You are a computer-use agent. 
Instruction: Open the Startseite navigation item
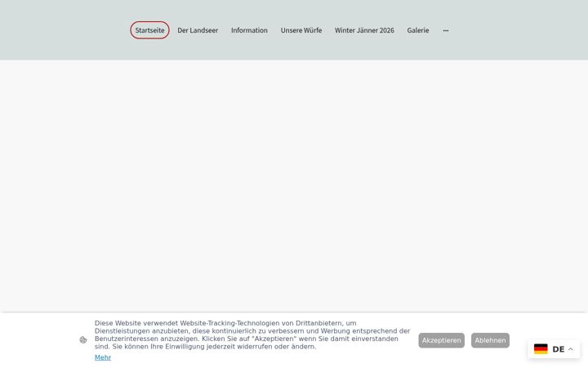149,30
